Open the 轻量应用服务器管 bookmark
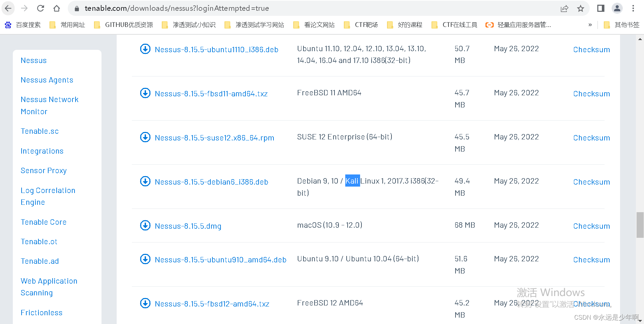 (518, 25)
